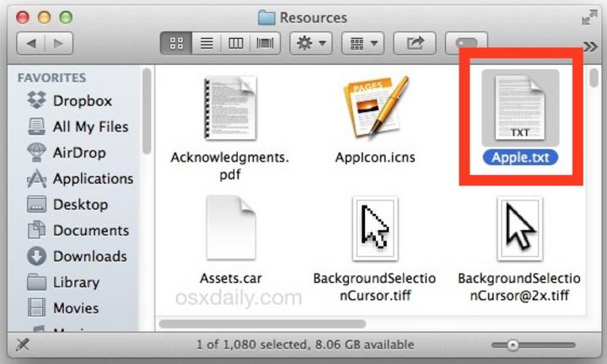The image size is (607, 364).
Task: Switch to icon view mode
Action: [x=176, y=42]
